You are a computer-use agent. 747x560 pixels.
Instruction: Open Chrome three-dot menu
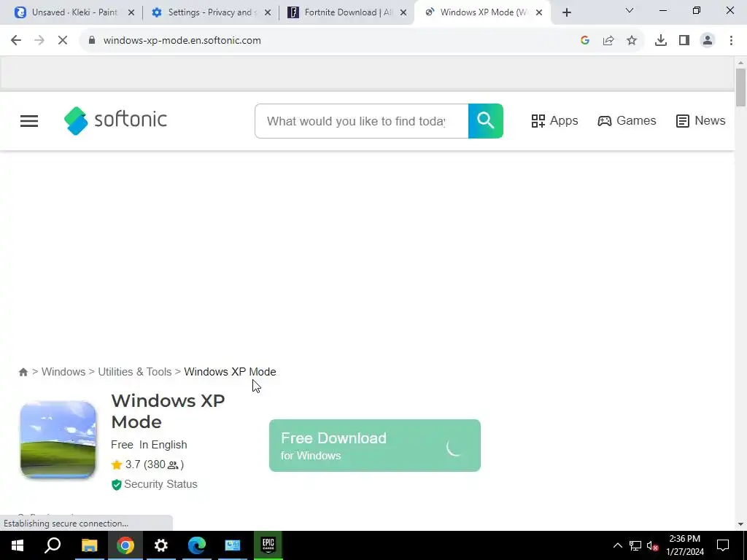click(x=731, y=41)
